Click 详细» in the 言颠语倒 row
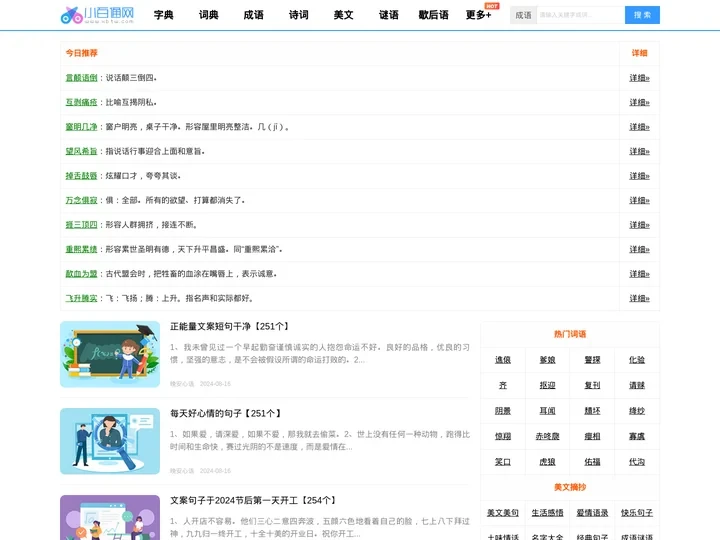 click(639, 78)
